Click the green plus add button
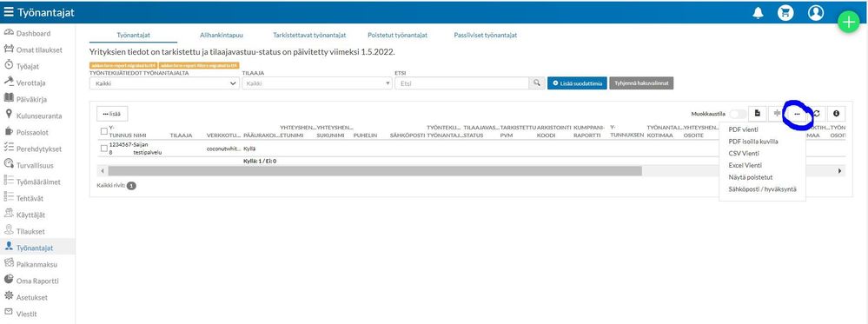Screen dimensions: 868x324 point(848,22)
